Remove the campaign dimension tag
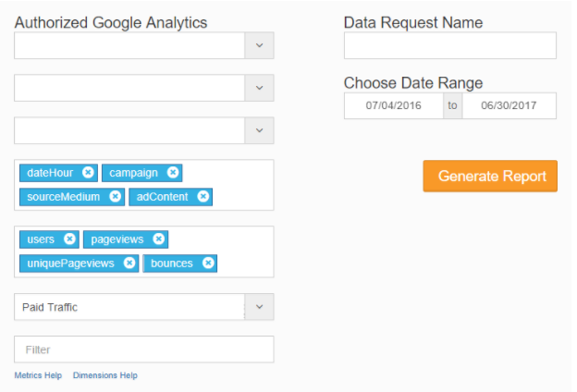 coord(173,173)
